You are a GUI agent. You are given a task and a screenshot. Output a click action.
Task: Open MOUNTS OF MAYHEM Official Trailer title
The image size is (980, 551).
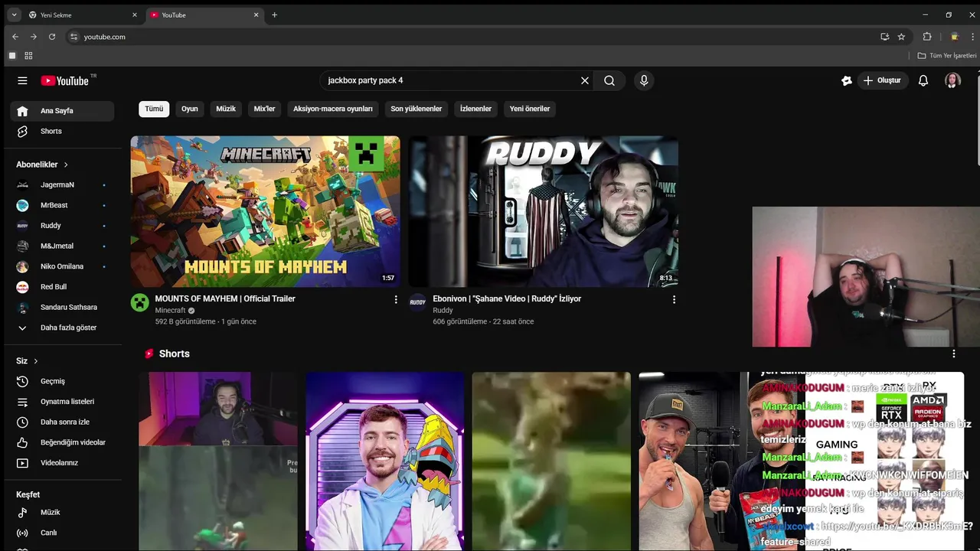click(x=225, y=298)
